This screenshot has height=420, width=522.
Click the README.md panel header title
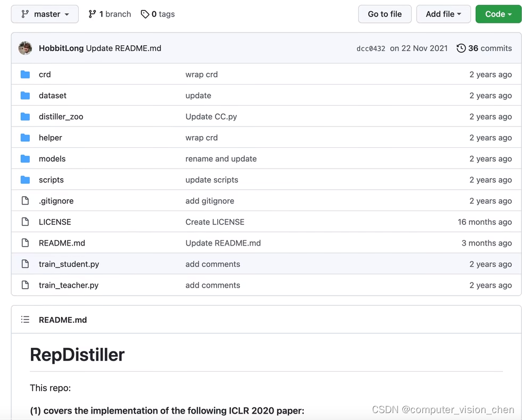pos(63,320)
